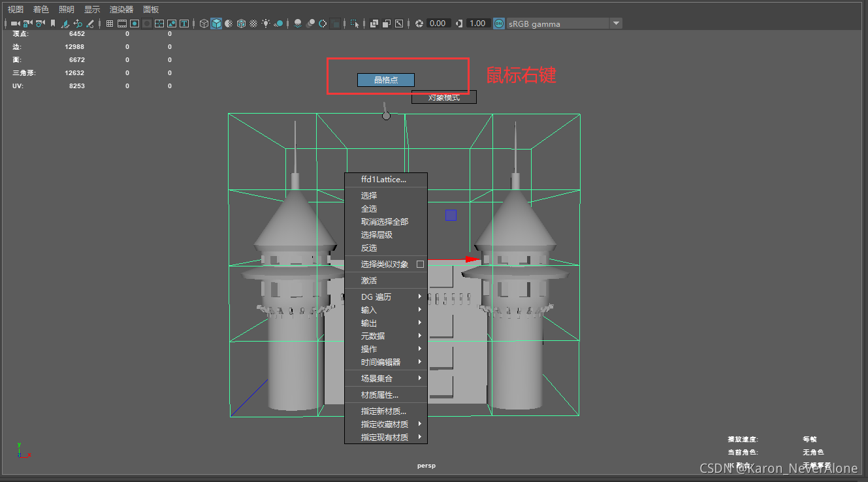Click the 对象模式 button

pyautogui.click(x=443, y=97)
